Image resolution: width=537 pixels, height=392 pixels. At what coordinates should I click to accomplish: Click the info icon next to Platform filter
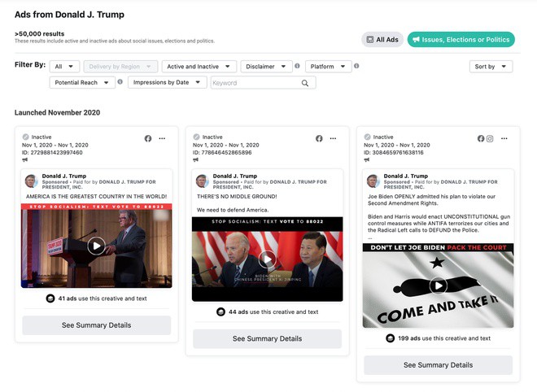point(356,66)
